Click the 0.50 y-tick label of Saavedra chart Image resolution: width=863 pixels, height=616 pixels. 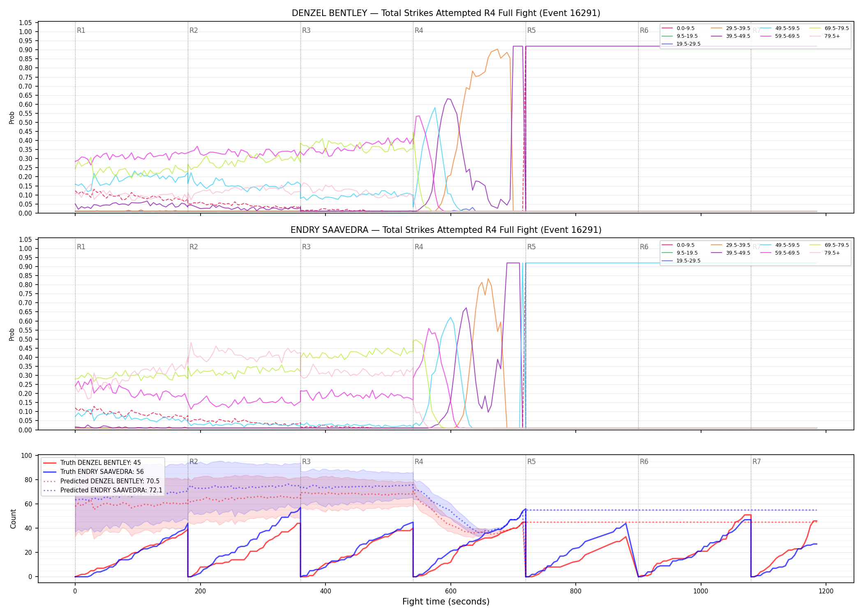25,339
